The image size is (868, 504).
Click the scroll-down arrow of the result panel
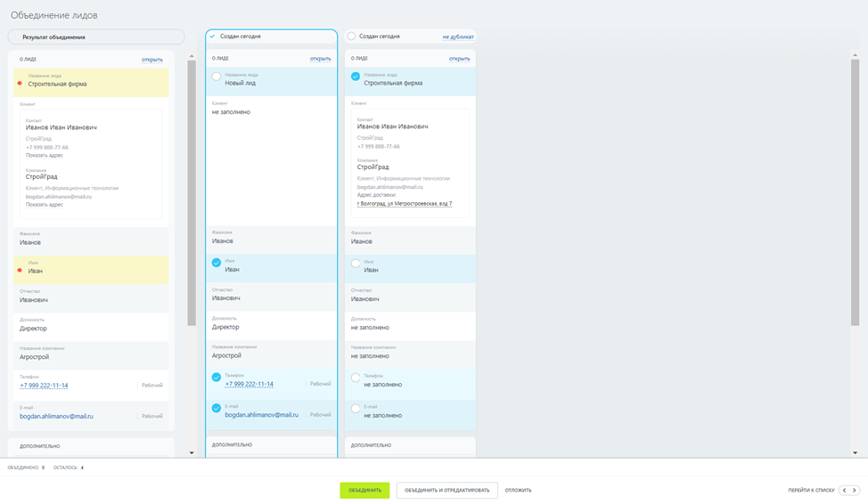192,452
